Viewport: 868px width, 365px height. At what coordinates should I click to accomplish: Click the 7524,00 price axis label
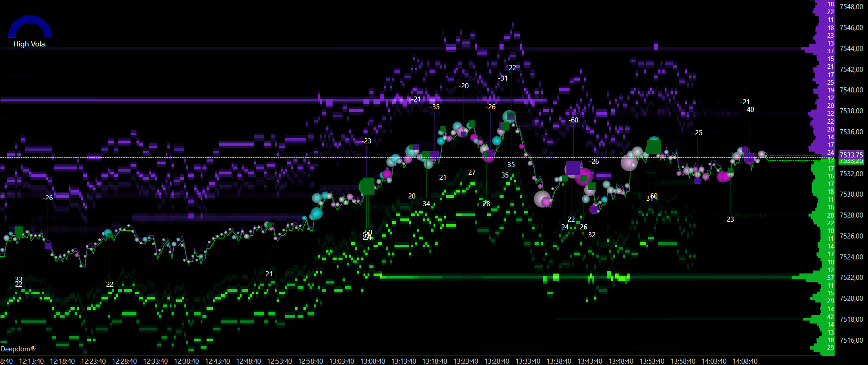[851, 257]
